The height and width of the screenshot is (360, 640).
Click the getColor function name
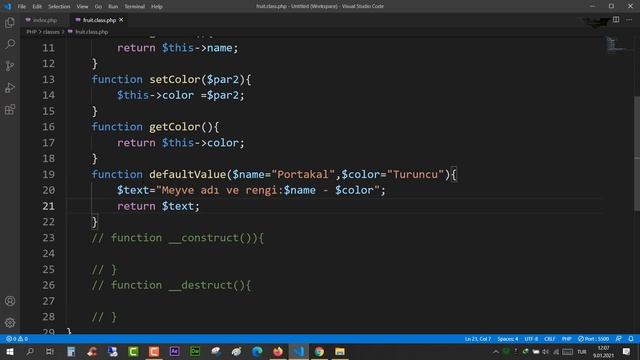coord(175,127)
